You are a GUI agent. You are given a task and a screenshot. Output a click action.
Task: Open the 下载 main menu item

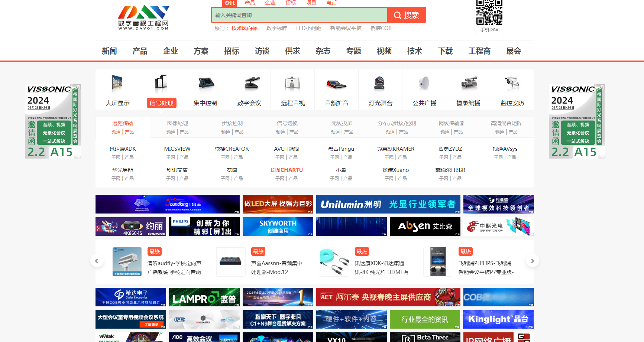(x=445, y=51)
